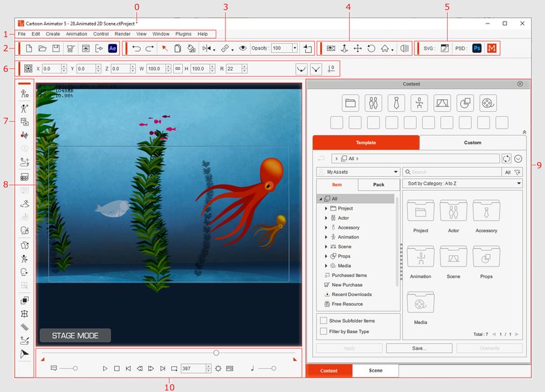
Task: Toggle the grid snap icon near X field
Action: coord(28,69)
